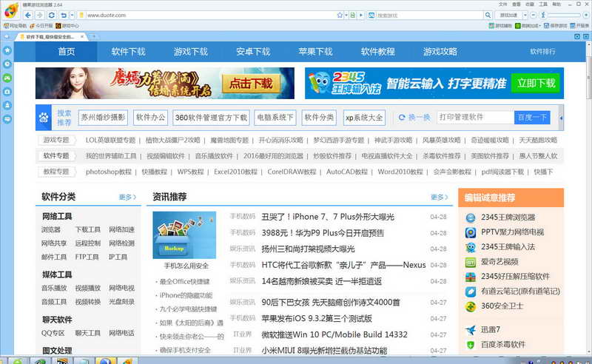Click the green gamepad sidebar icon
This screenshot has height=364, width=592.
pyautogui.click(x=7, y=78)
